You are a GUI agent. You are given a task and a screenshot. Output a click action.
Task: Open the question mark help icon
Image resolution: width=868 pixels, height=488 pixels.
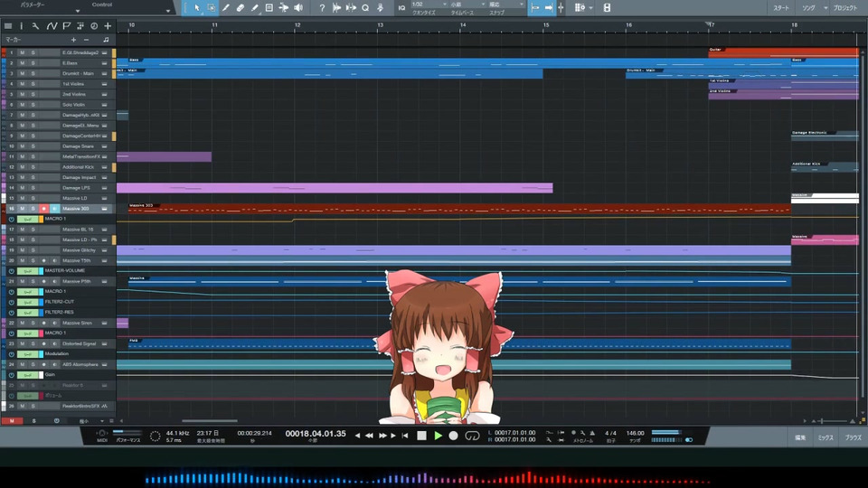tap(322, 8)
